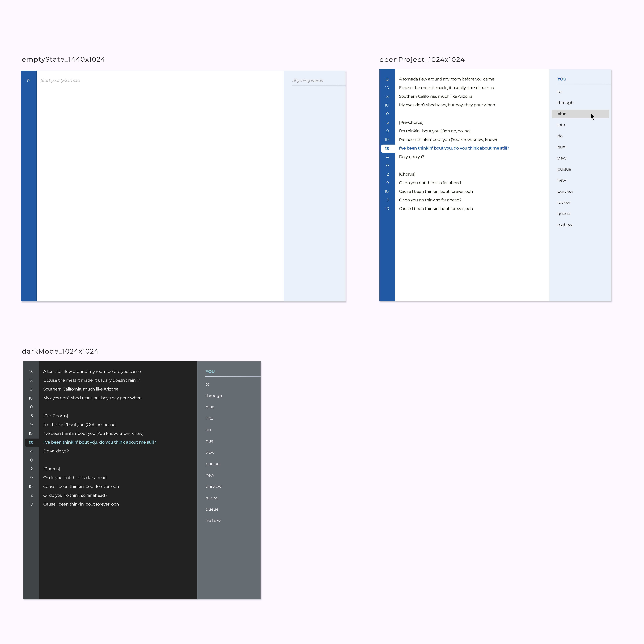The width and height of the screenshot is (644, 644).
Task: Pick rhyme 'pursue' in the dark mode panel
Action: tap(212, 464)
